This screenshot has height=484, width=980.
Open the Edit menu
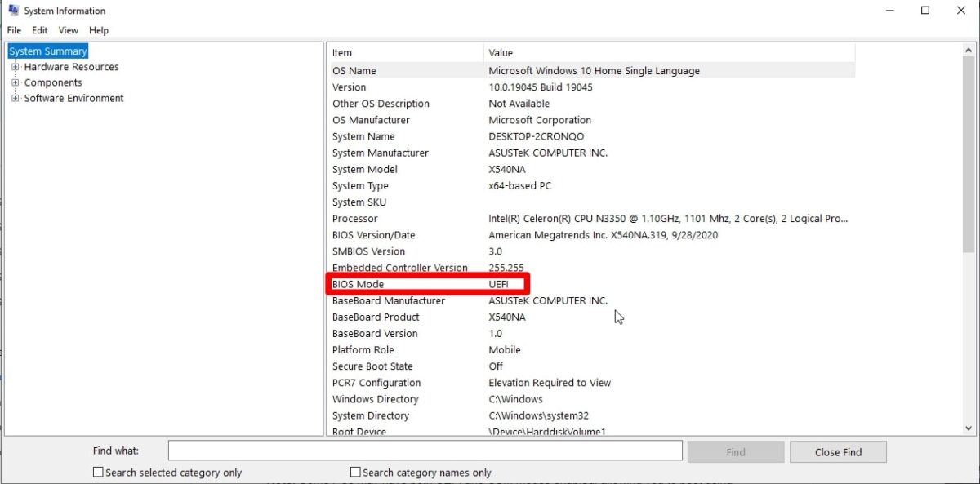click(x=39, y=30)
